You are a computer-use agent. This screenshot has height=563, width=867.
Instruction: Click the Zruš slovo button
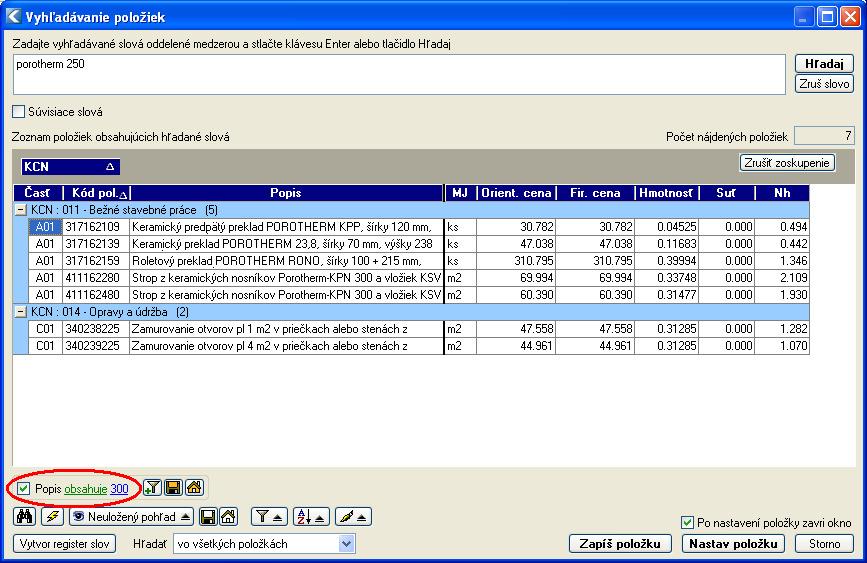coord(824,84)
